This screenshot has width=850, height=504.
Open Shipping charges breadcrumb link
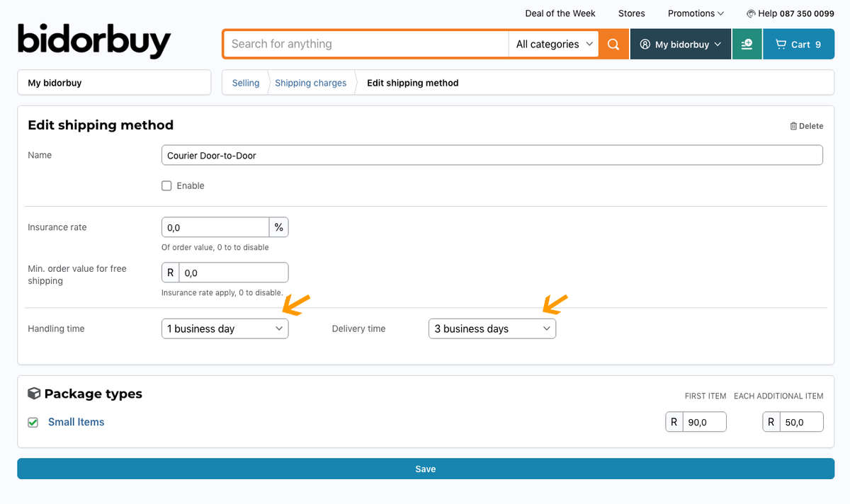tap(311, 83)
